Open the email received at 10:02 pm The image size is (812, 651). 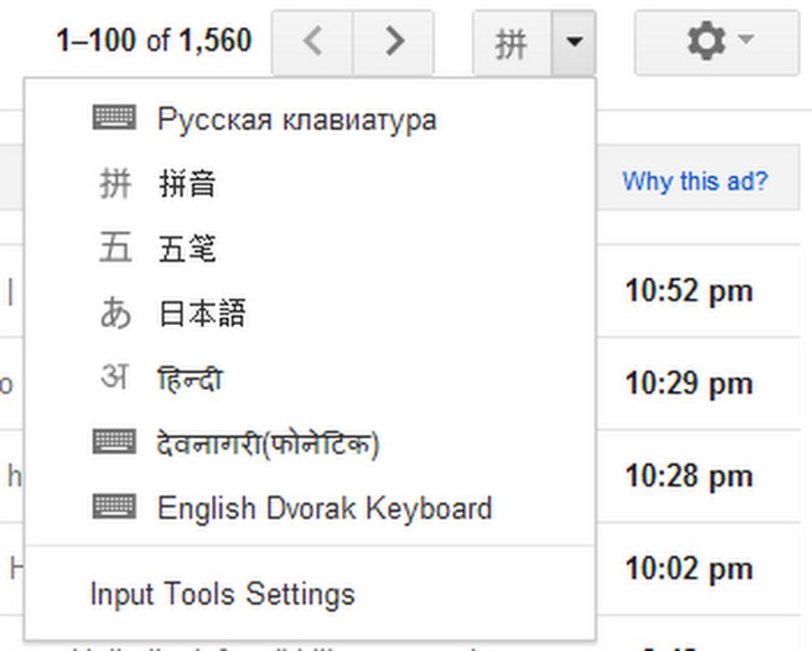pyautogui.click(x=688, y=569)
